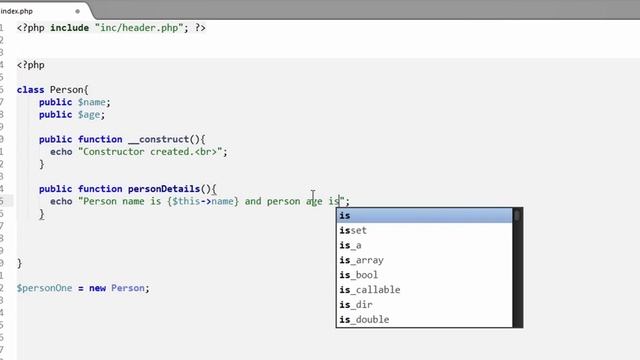
Task: Click the $age property declaration
Action: point(89,115)
